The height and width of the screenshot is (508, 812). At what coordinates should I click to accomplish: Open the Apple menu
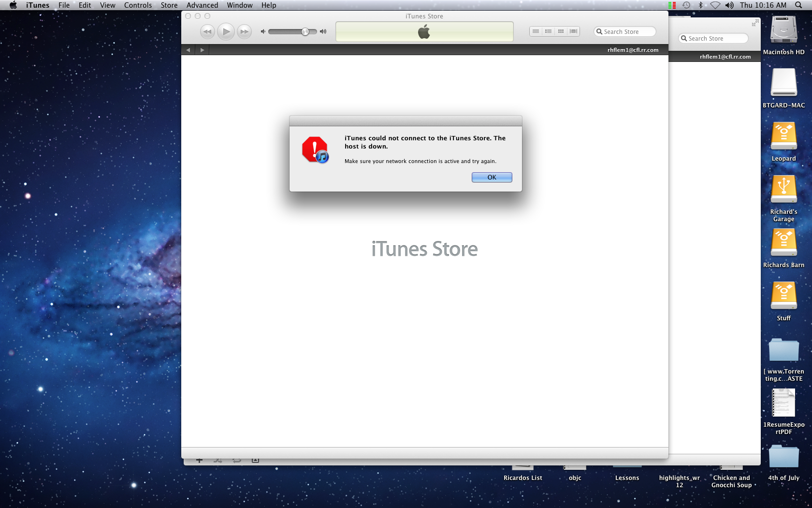(13, 5)
